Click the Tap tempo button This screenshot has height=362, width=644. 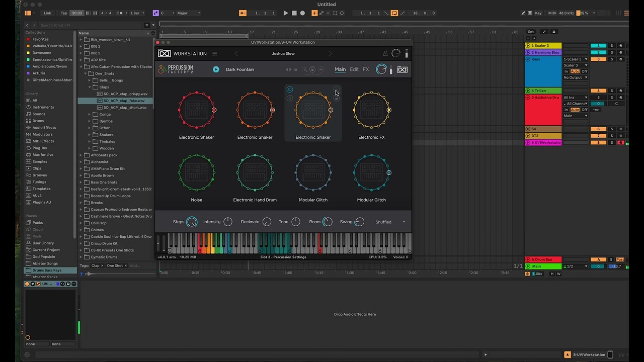point(64,13)
